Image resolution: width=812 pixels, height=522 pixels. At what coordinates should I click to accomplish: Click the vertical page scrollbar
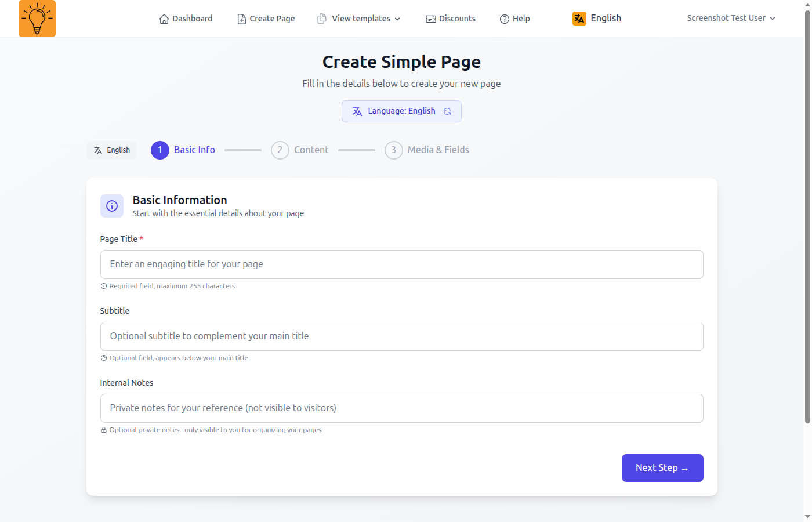[807, 217]
